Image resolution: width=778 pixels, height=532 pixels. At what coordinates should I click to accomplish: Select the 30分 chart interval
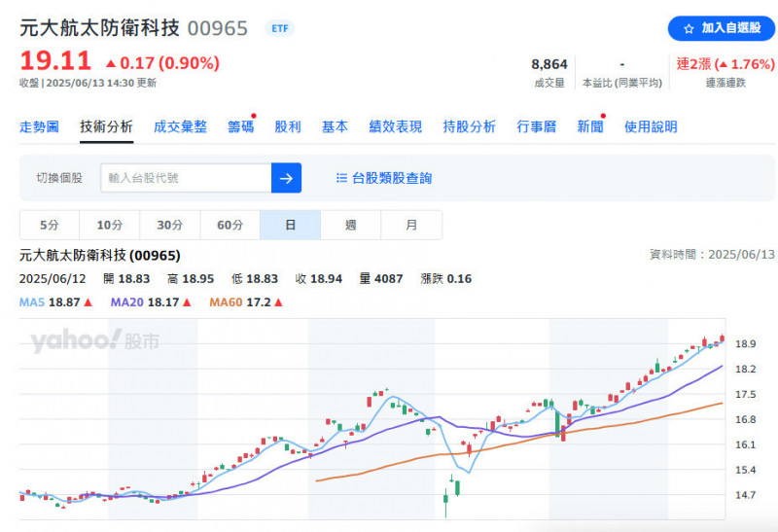170,225
